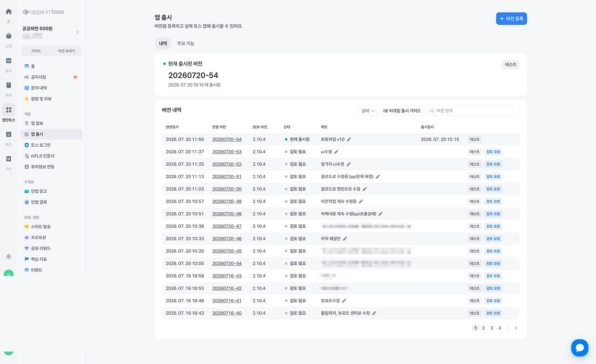596x364 pixels.
Task: Open 문의 내역 in the sidebar
Action: tap(51, 88)
